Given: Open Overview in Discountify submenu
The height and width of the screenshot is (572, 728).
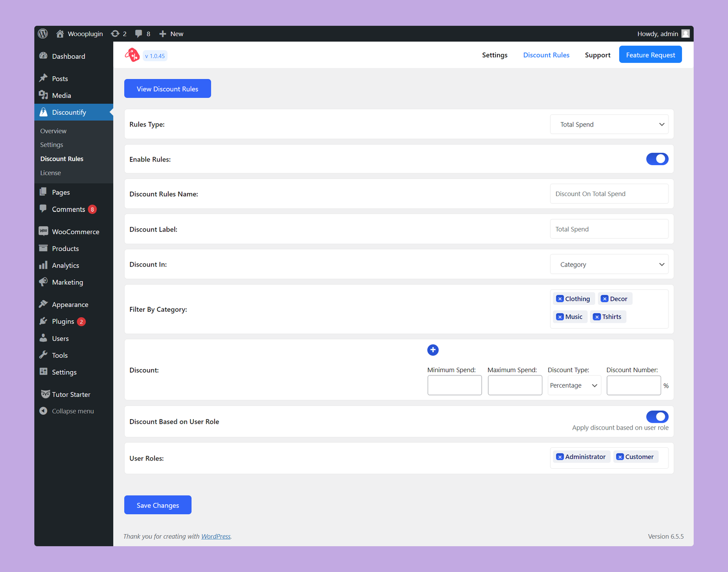Looking at the screenshot, I should pyautogui.click(x=53, y=131).
